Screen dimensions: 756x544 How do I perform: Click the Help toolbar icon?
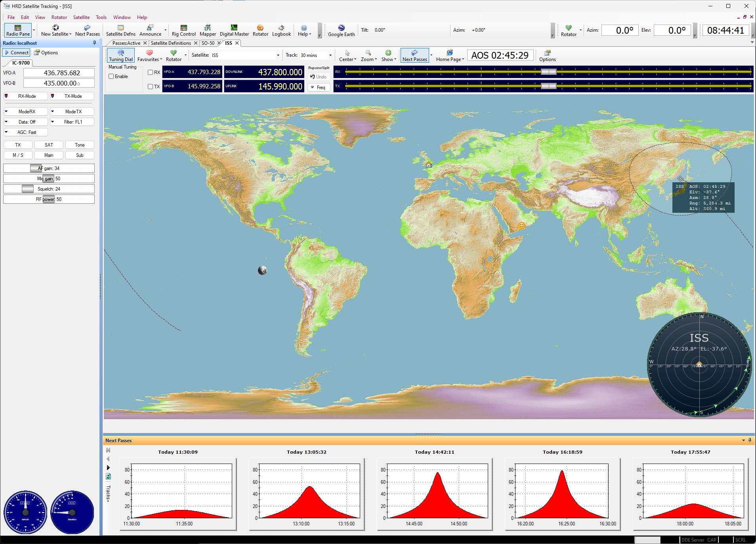[304, 30]
